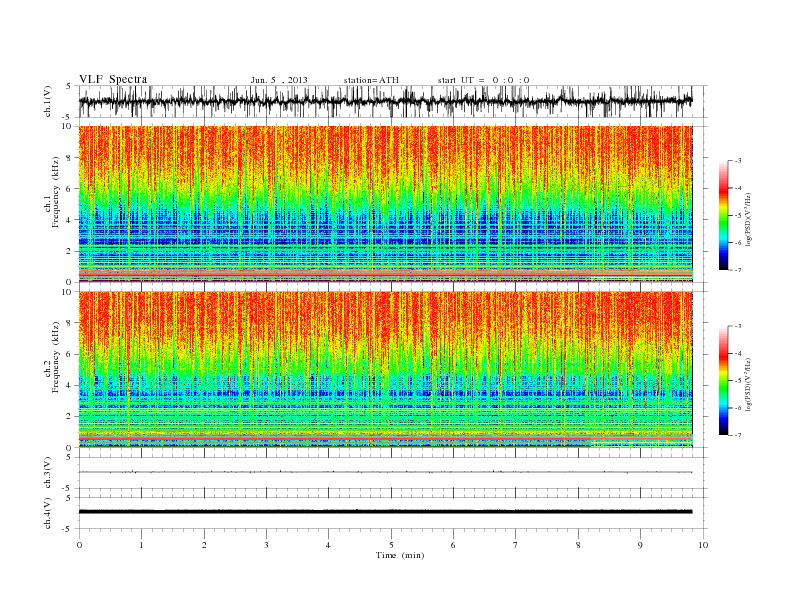Click the ch.3 flat voltage trace
This screenshot has width=792, height=612.
tap(385, 472)
